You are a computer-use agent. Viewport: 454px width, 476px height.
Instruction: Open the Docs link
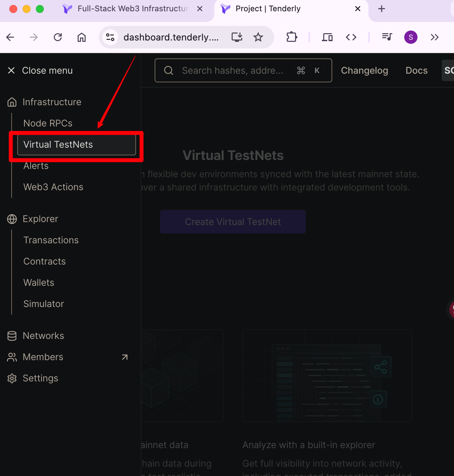pyautogui.click(x=416, y=70)
